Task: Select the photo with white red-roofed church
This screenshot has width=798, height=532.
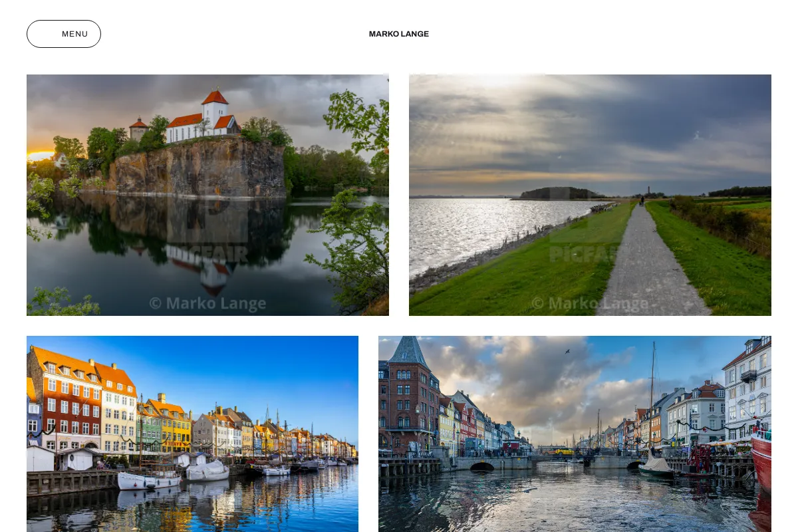Action: pos(207,195)
